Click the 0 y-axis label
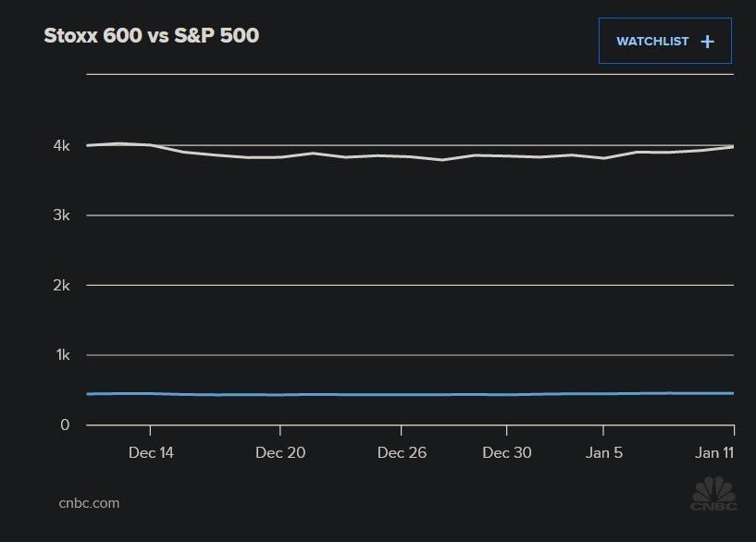The image size is (756, 542). coord(65,425)
